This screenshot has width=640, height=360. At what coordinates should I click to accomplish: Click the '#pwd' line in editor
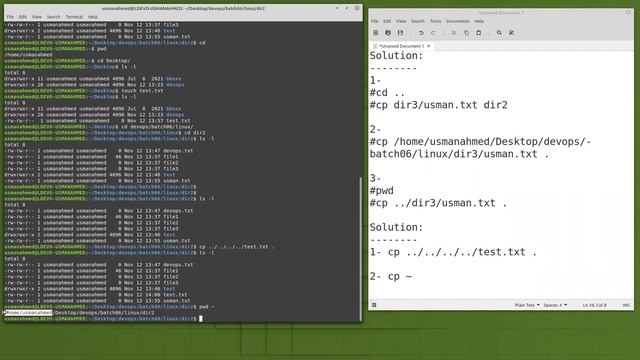[x=382, y=191]
